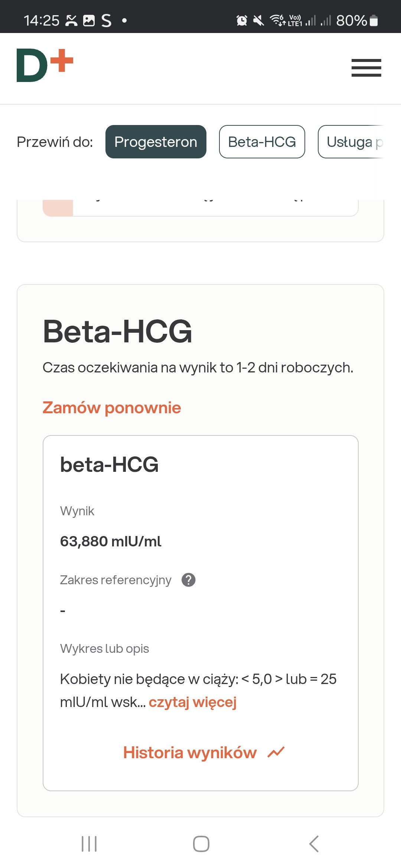
Task: Tap the alarm icon in status bar
Action: pyautogui.click(x=242, y=20)
